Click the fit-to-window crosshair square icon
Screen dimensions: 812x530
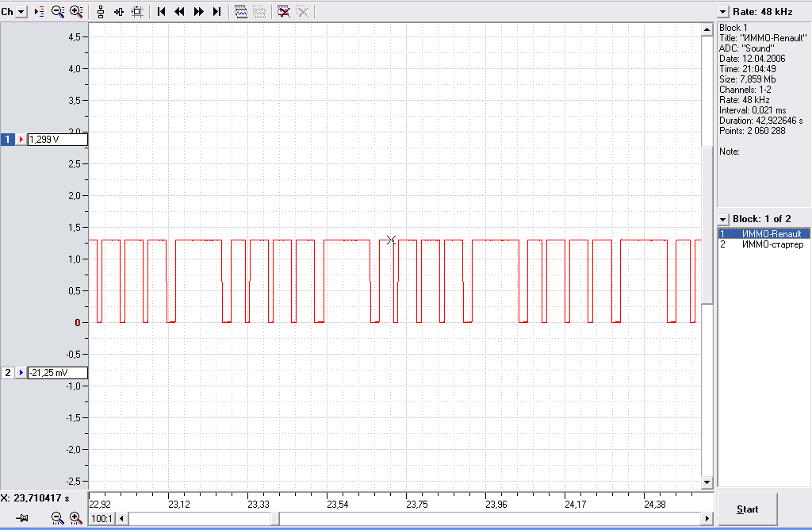coord(137,11)
